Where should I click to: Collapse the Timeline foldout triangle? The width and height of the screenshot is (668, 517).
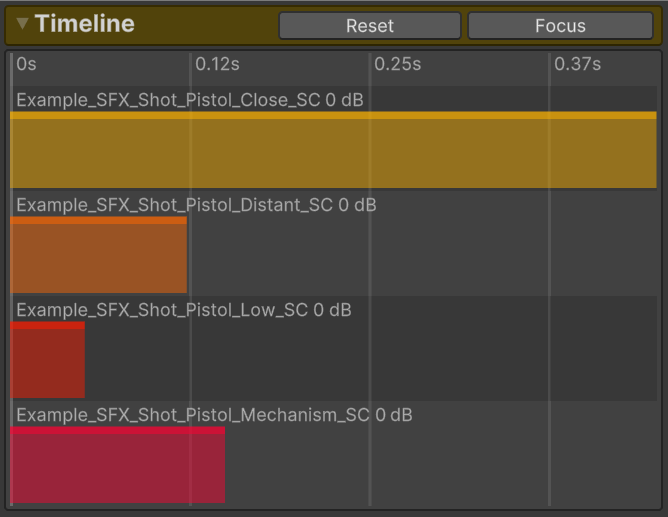click(22, 24)
